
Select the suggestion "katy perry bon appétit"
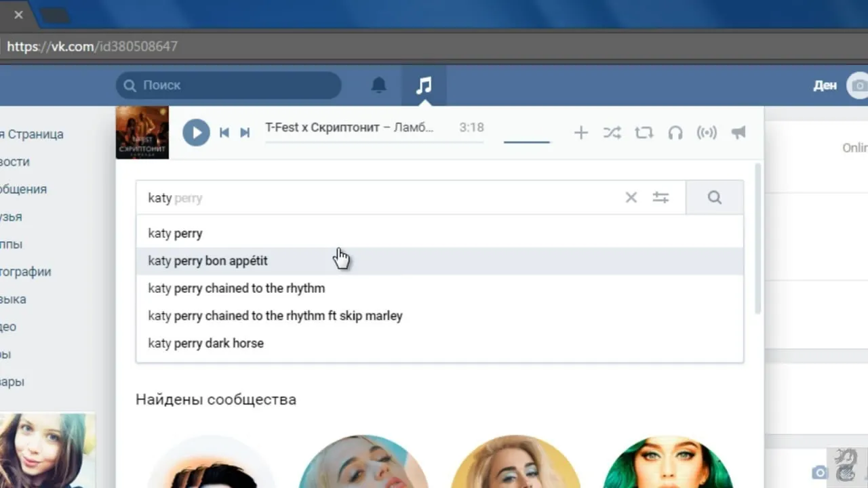pos(439,261)
